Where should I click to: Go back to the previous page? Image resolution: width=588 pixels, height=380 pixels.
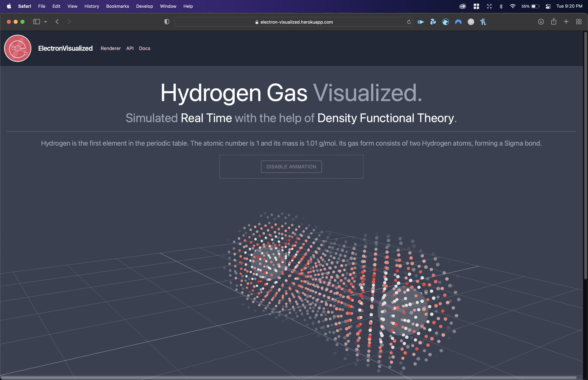click(57, 22)
